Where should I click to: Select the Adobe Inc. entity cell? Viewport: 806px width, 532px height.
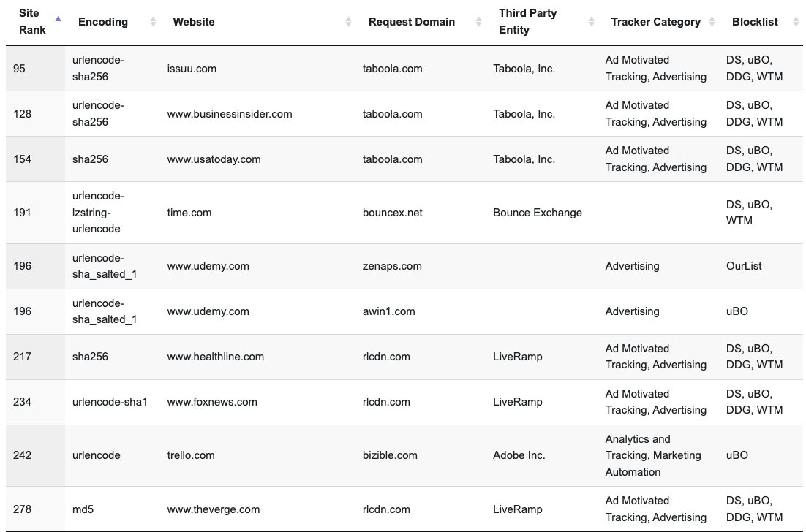[519, 455]
